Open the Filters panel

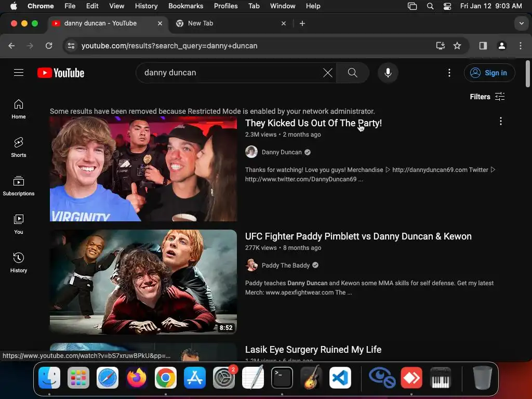(487, 97)
